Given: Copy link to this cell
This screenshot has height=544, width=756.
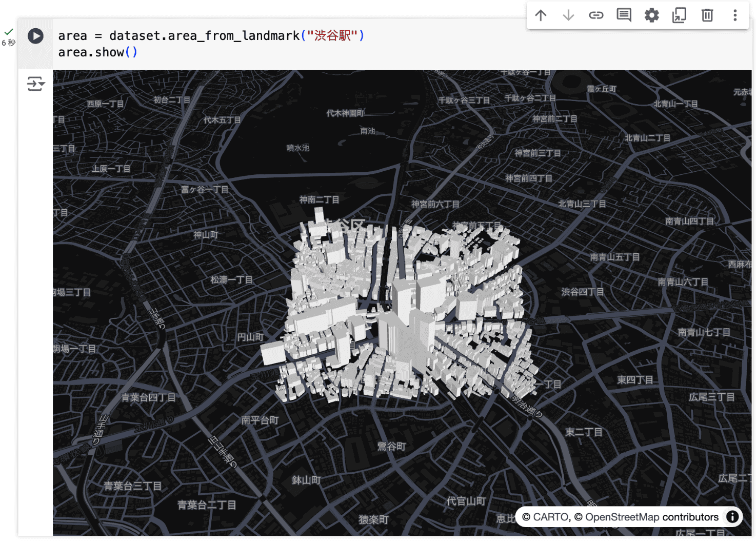Looking at the screenshot, I should click(596, 15).
